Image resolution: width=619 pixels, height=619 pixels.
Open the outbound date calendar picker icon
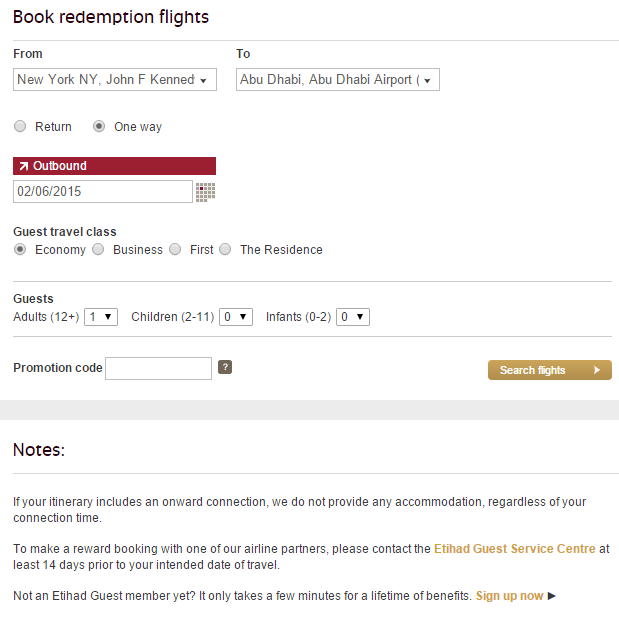205,192
